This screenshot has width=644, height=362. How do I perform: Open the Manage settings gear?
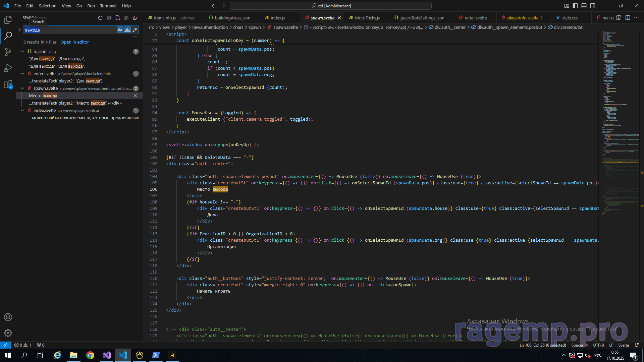[8, 333]
